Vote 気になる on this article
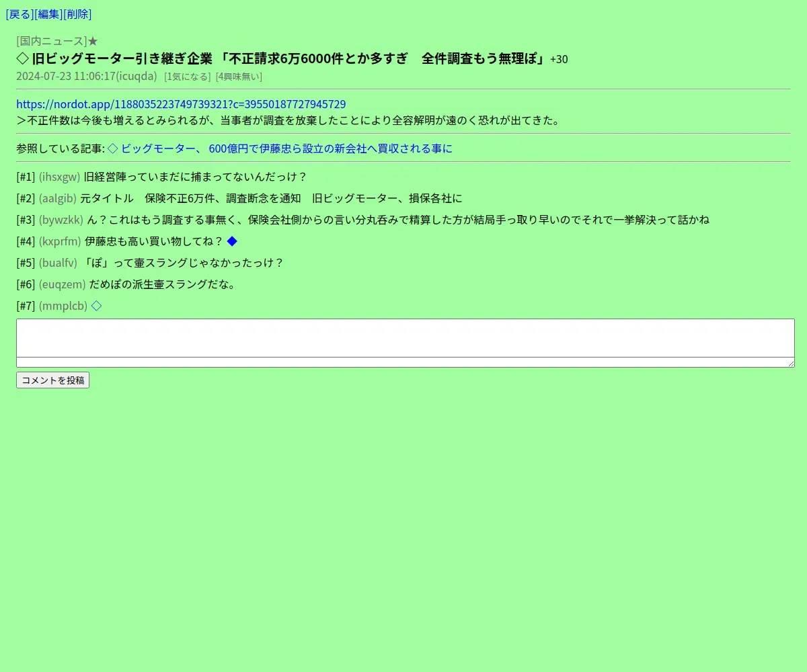This screenshot has width=807, height=672. coord(188,77)
